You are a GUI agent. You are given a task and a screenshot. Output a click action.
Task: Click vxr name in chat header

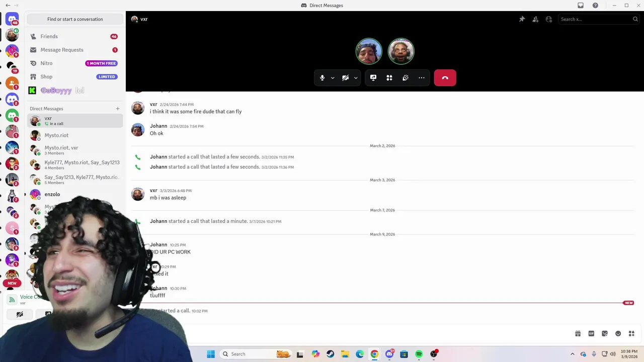coord(144,19)
